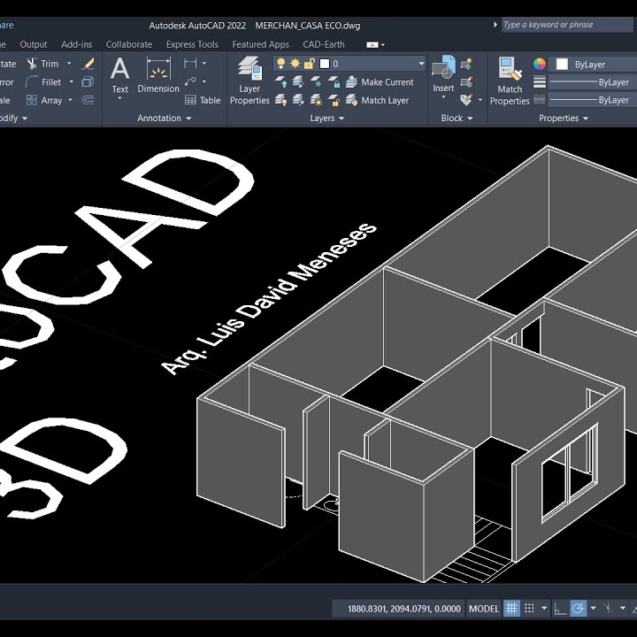Click the fourth icon in the middle Layers row
The width and height of the screenshot is (637, 637).
(334, 82)
